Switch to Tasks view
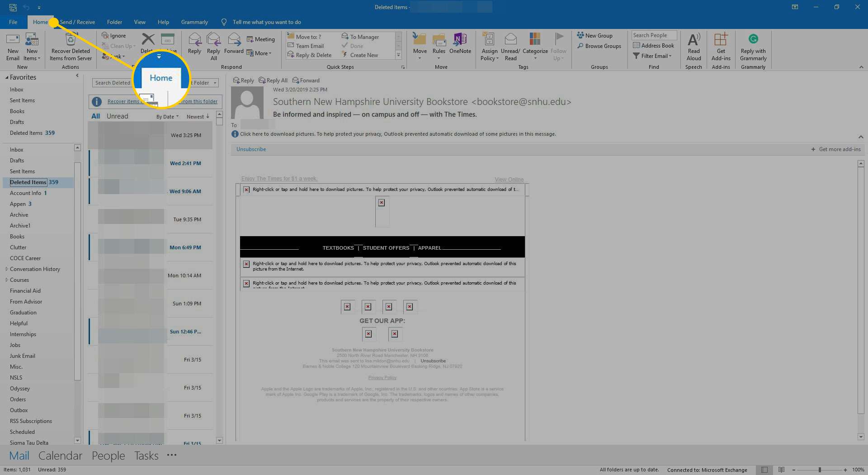The height and width of the screenshot is (475, 868). 146,456
